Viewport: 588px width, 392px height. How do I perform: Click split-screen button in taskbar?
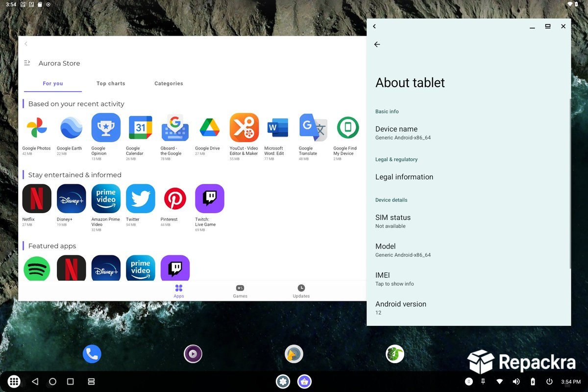coord(91,381)
